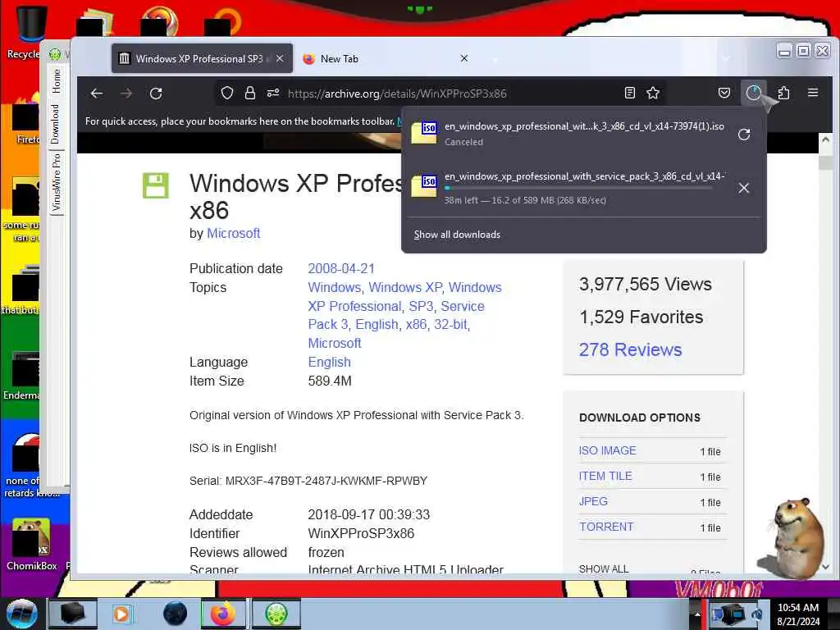Download the JPEG option
The height and width of the screenshot is (630, 840).
point(593,501)
